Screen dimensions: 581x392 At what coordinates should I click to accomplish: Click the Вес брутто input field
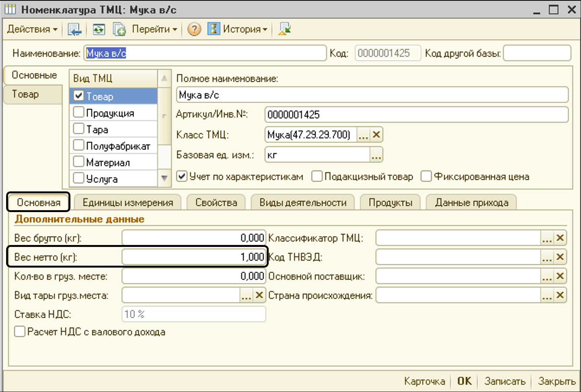coord(193,238)
